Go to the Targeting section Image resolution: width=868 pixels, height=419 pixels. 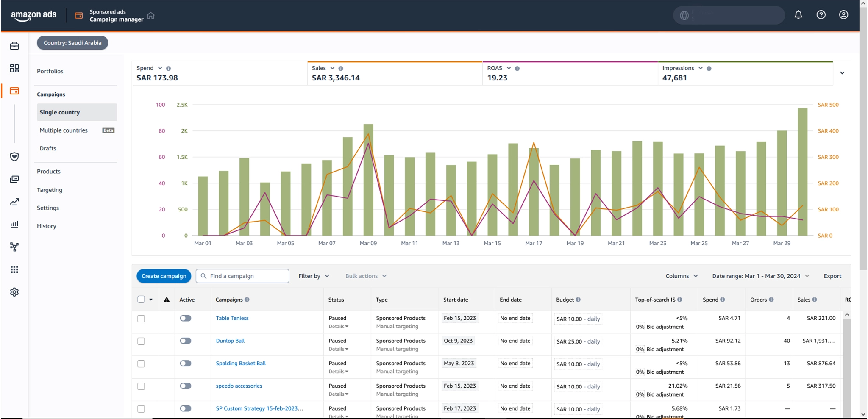click(50, 190)
